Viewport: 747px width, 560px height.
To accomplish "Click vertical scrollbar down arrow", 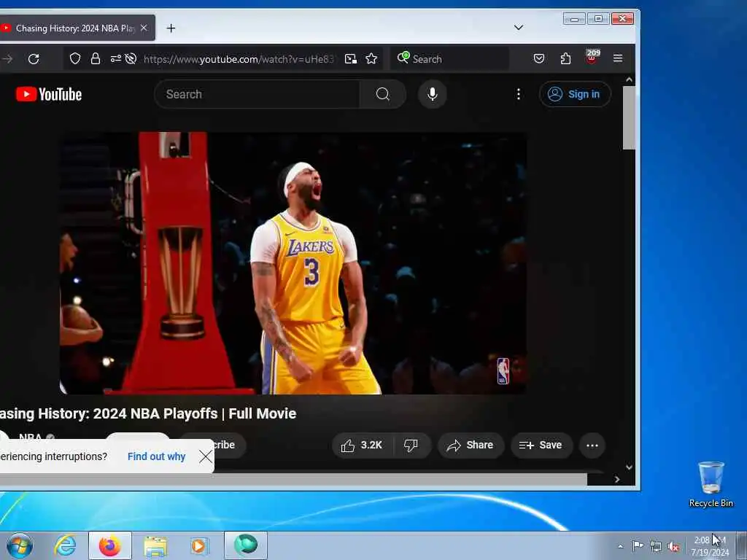I will (629, 467).
